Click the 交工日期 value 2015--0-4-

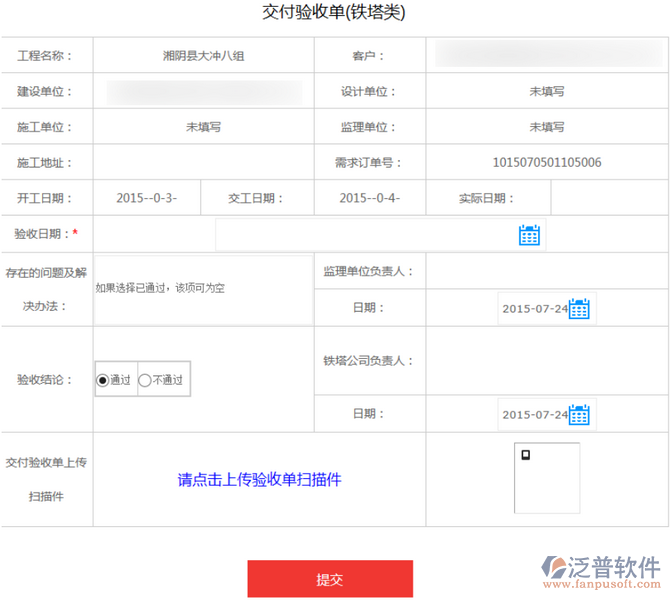pos(369,198)
